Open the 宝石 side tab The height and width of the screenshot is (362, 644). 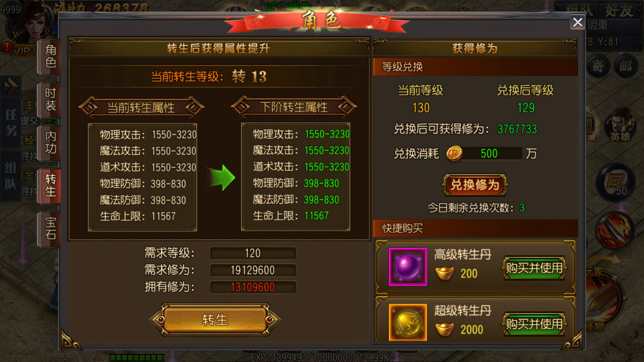[50, 229]
